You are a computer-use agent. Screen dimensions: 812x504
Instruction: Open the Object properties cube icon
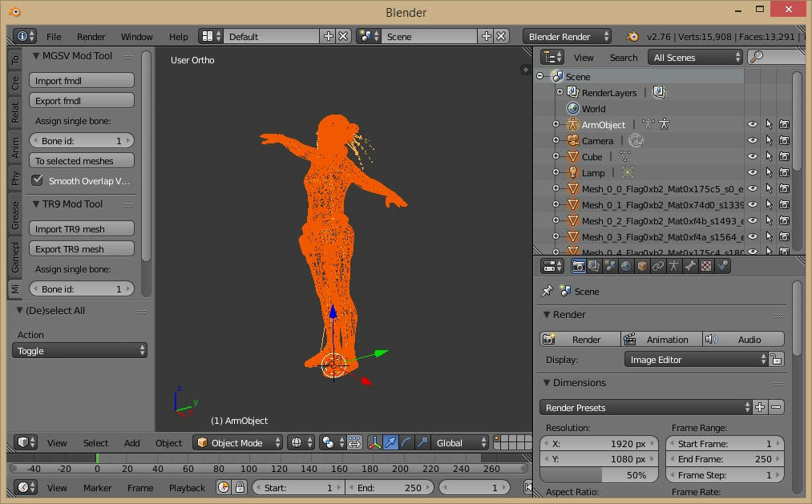tap(642, 266)
